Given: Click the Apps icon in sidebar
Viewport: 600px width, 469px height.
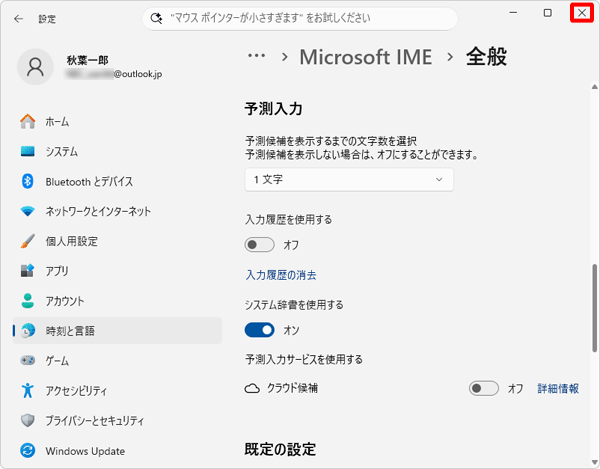Looking at the screenshot, I should pyautogui.click(x=28, y=271).
